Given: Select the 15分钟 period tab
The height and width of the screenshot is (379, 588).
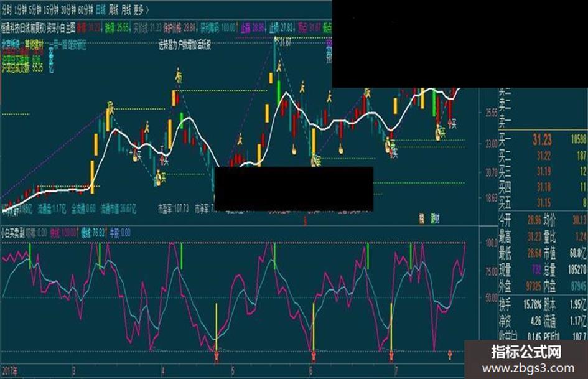Looking at the screenshot, I should click(52, 10).
